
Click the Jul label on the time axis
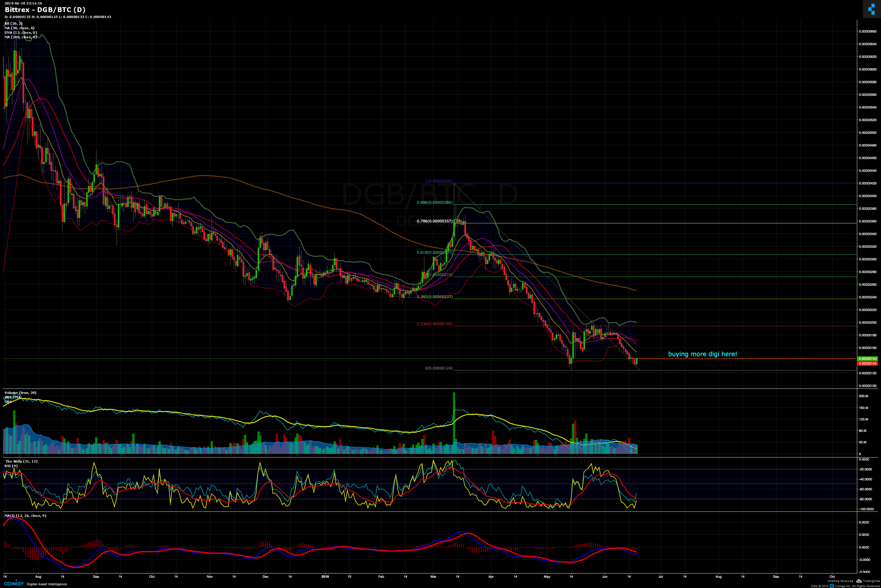[661, 577]
